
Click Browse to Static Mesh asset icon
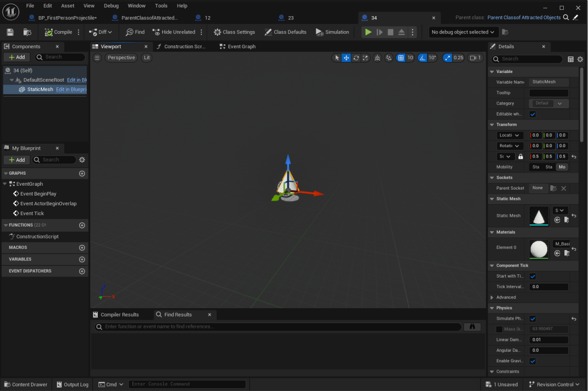(566, 220)
